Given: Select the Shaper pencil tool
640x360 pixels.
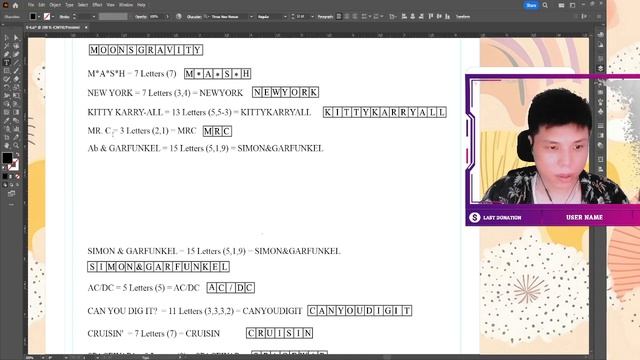Looking at the screenshot, I should (x=7, y=79).
